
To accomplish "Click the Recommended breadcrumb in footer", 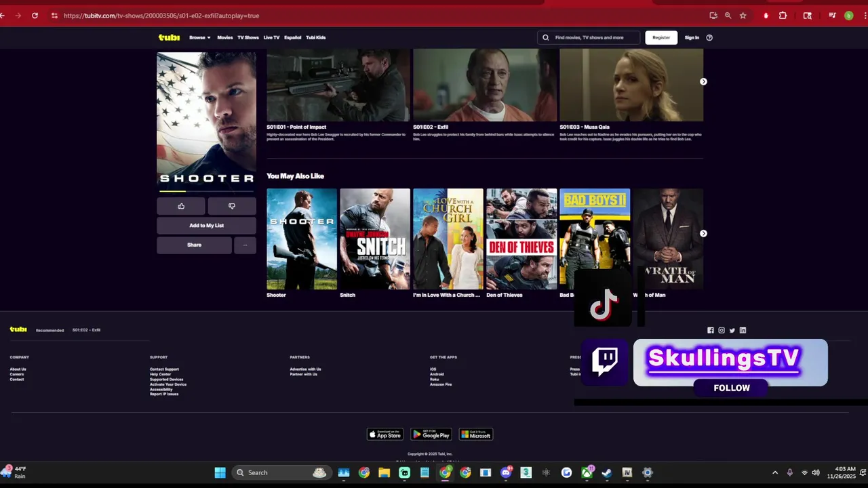I will 50,330.
